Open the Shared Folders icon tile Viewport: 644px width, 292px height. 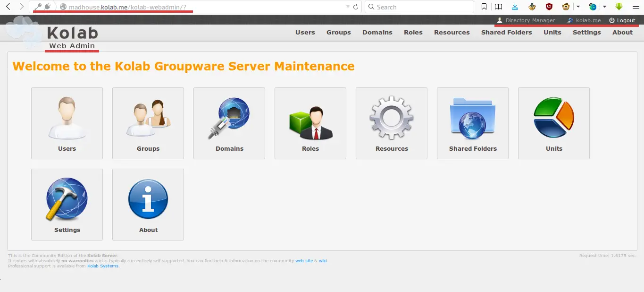point(473,123)
